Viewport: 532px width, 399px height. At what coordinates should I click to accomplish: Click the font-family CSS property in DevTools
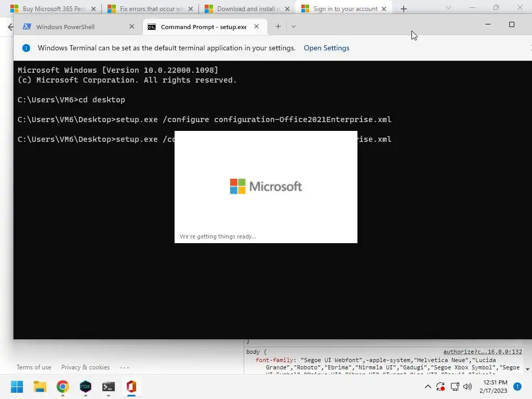[x=274, y=360]
